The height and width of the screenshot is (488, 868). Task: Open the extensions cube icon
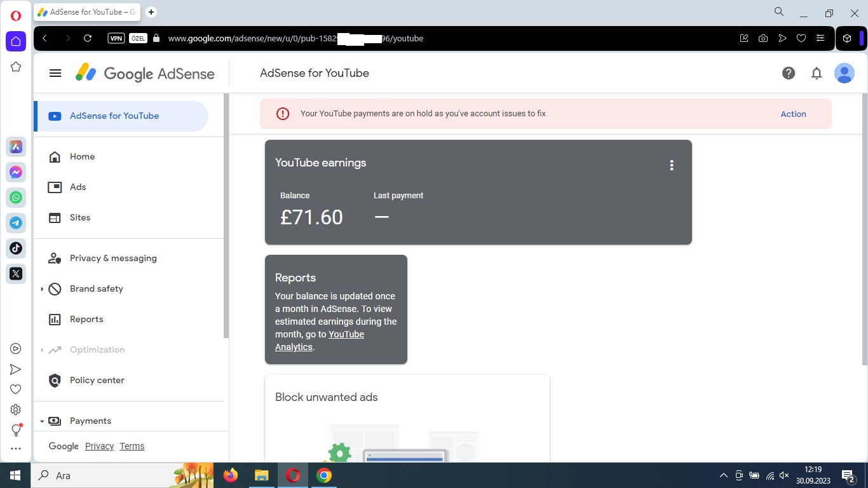pos(847,38)
